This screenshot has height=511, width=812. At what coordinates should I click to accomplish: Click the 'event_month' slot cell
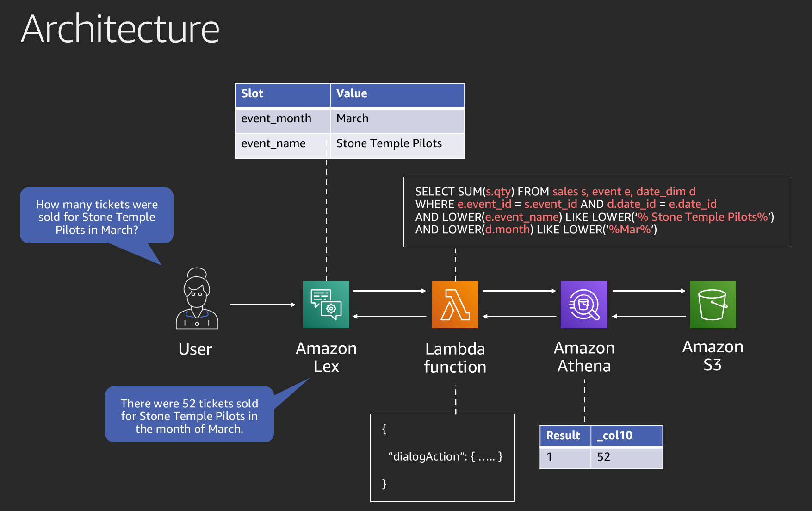point(283,120)
